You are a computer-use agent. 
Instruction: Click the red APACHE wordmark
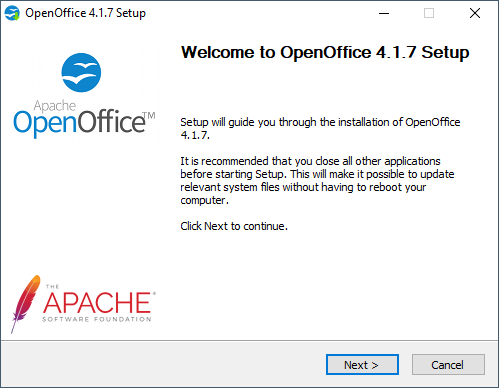tap(97, 302)
